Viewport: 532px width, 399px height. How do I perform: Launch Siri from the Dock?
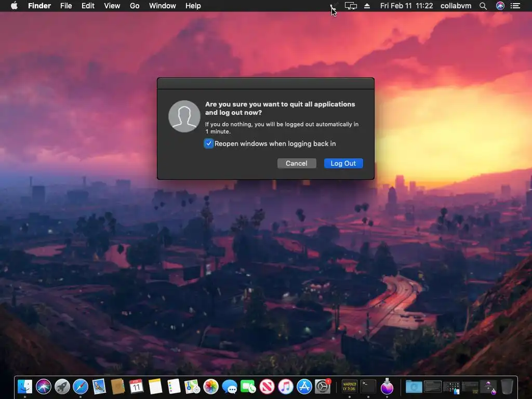pyautogui.click(x=44, y=387)
